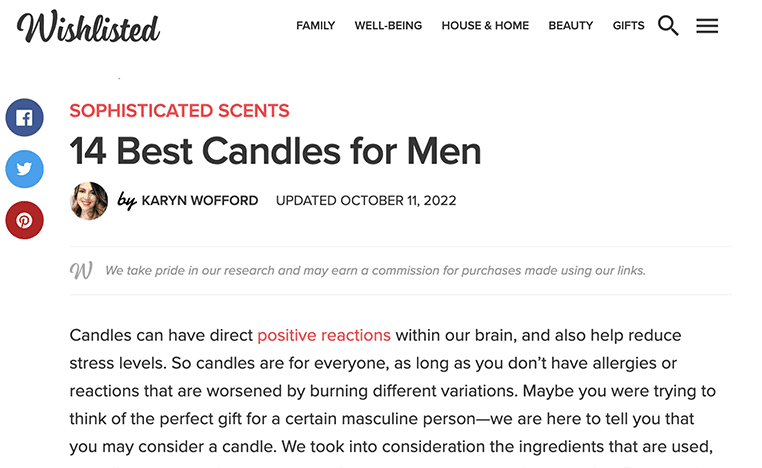
Task: Click the "14 Best Candles for Men" headline
Action: click(x=275, y=151)
